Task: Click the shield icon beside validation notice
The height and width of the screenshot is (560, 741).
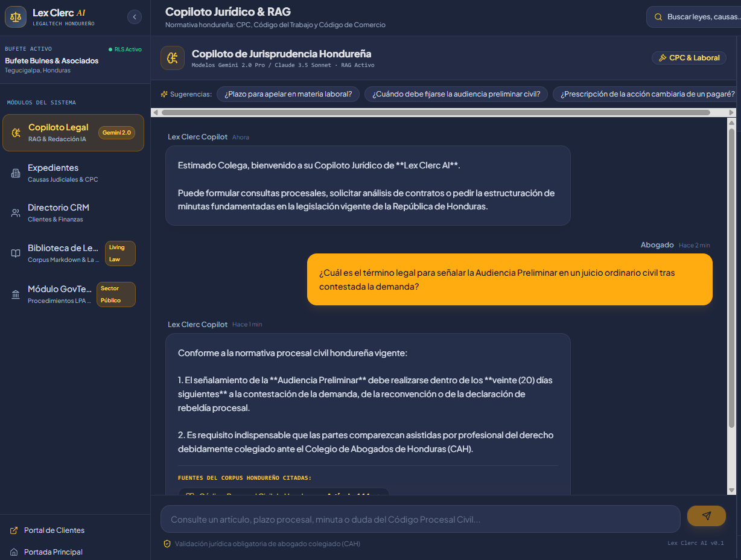Action: [167, 544]
